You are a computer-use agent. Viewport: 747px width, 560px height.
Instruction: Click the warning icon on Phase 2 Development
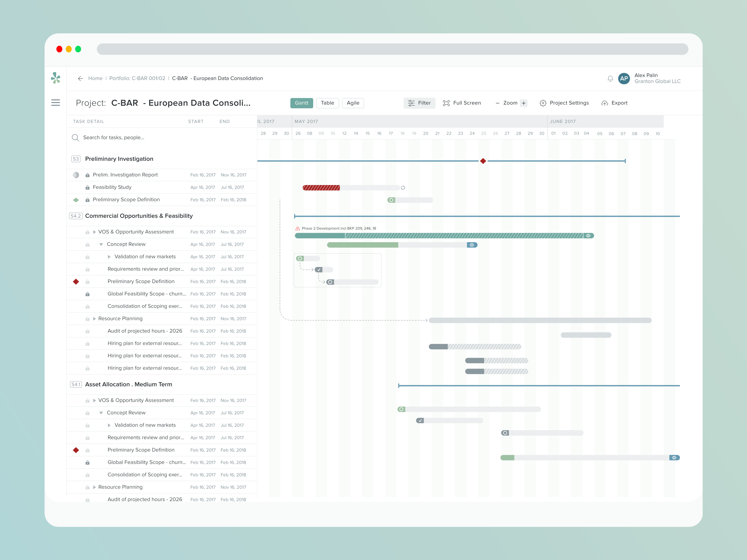click(x=297, y=228)
